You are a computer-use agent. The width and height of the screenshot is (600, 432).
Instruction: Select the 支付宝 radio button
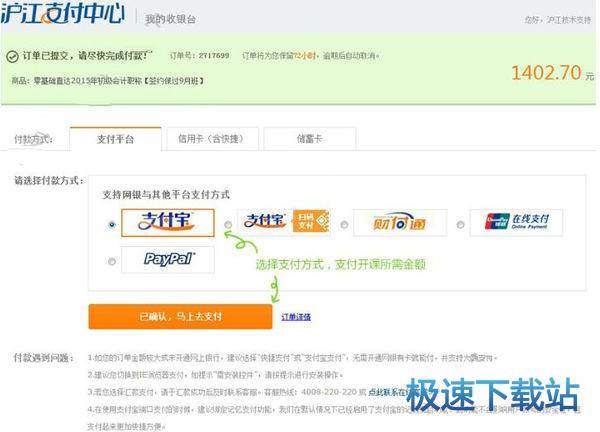[112, 224]
